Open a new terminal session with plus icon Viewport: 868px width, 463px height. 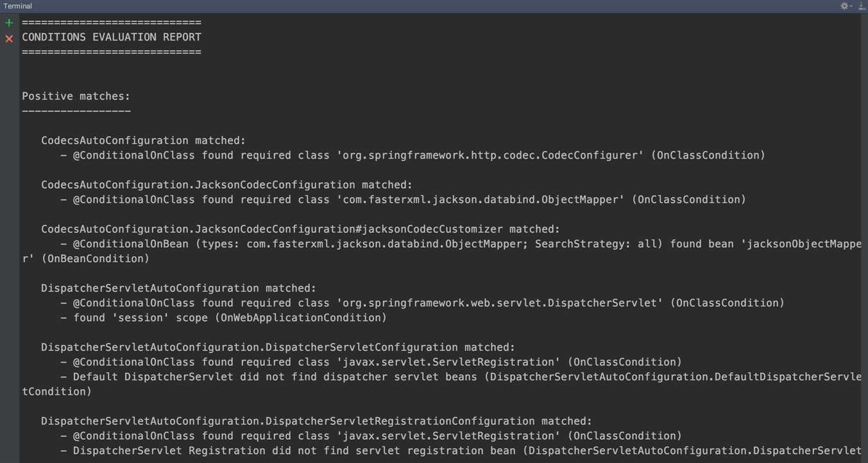point(9,23)
